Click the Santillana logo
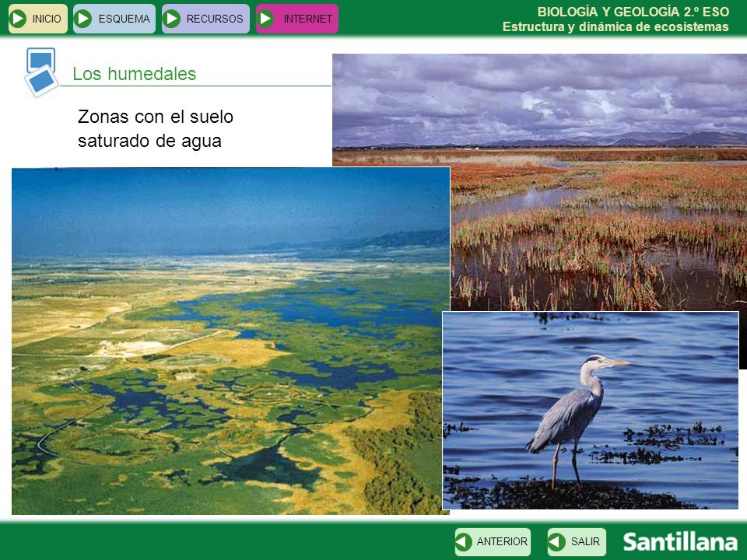 (x=680, y=542)
